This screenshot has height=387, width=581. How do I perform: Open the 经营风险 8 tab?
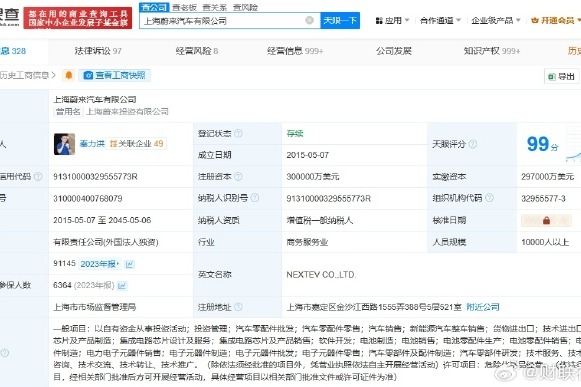(x=197, y=51)
